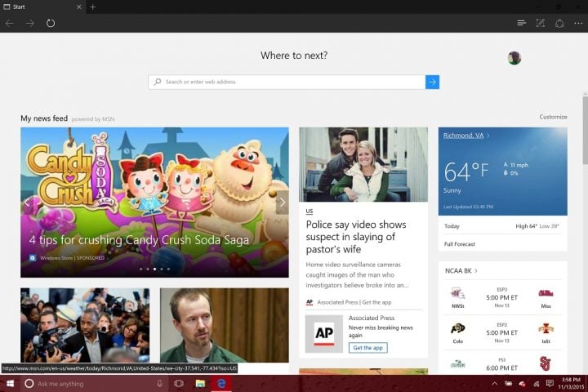Select the Start tab
This screenshot has height=392, width=588.
[41, 7]
